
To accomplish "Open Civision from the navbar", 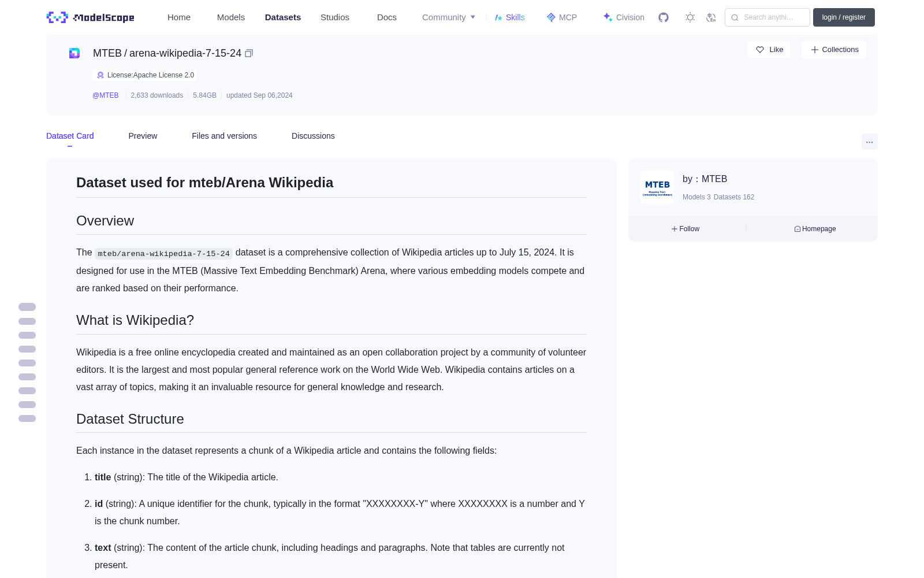I will tap(624, 17).
